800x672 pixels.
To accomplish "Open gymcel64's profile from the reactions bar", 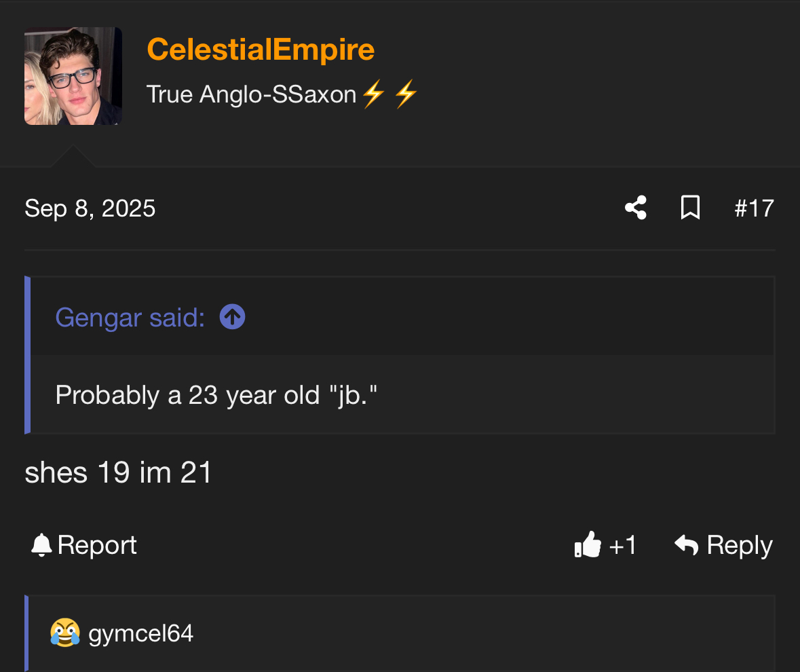I will (141, 633).
